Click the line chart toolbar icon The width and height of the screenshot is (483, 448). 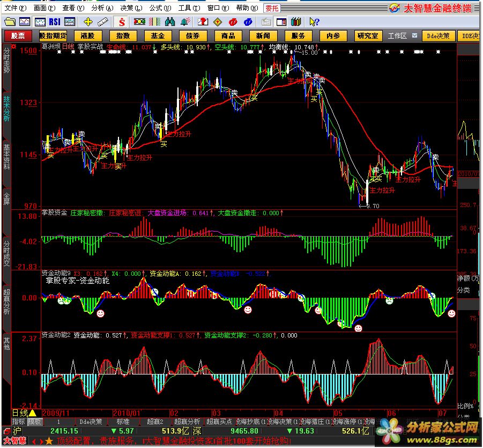click(x=25, y=22)
